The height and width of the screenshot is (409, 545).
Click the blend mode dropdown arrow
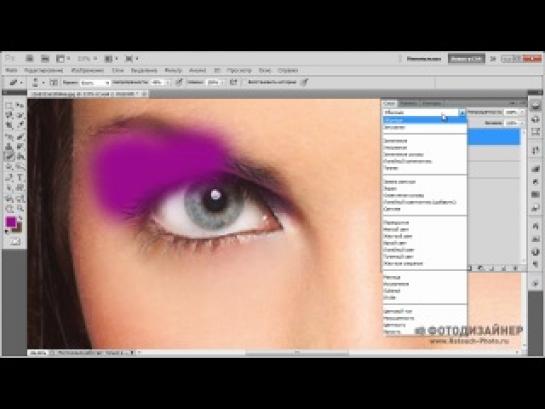[x=462, y=112]
